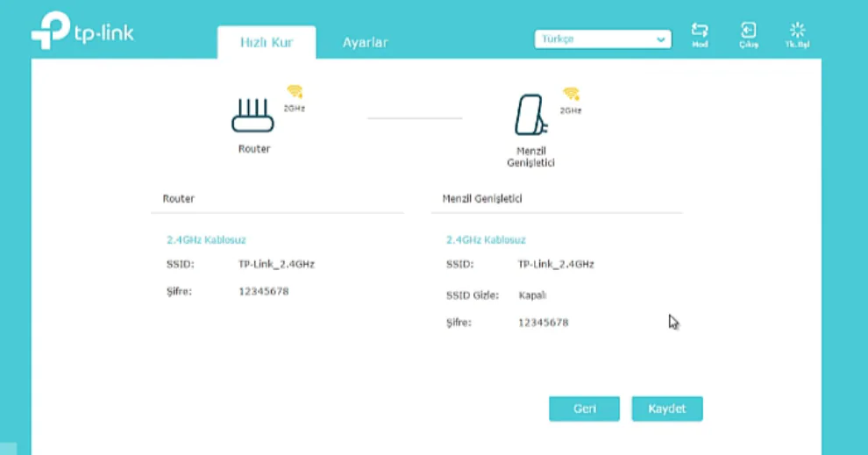Click the Router Şifre value 12345678
Viewport: 868px width, 455px height.
263,291
